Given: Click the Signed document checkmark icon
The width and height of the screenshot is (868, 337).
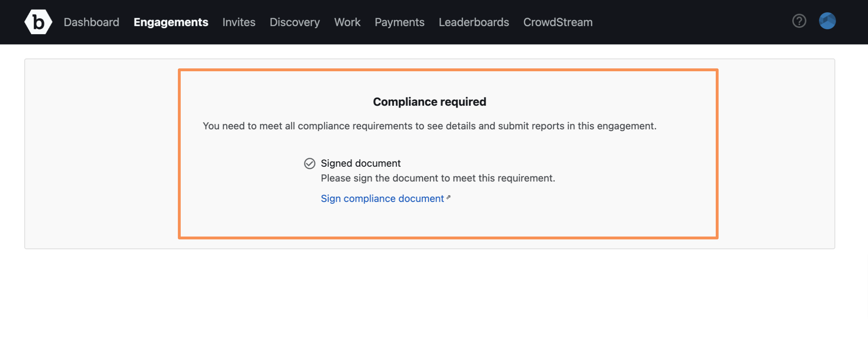Looking at the screenshot, I should pos(309,164).
